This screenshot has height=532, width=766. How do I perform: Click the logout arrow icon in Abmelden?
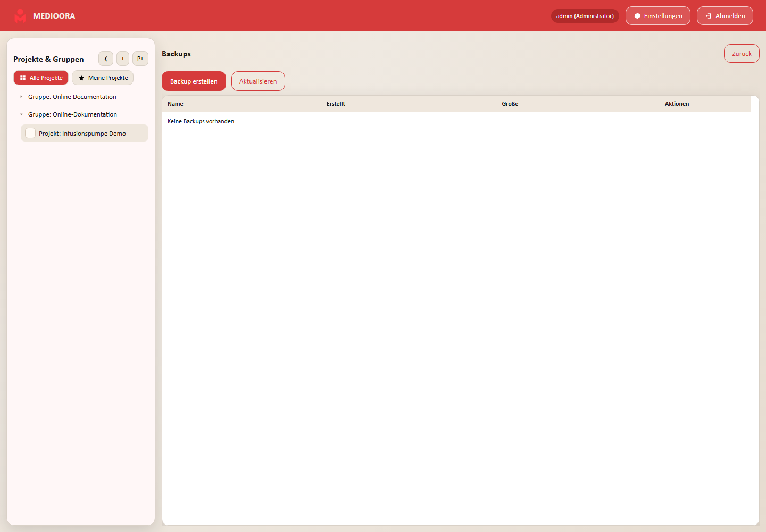point(709,16)
